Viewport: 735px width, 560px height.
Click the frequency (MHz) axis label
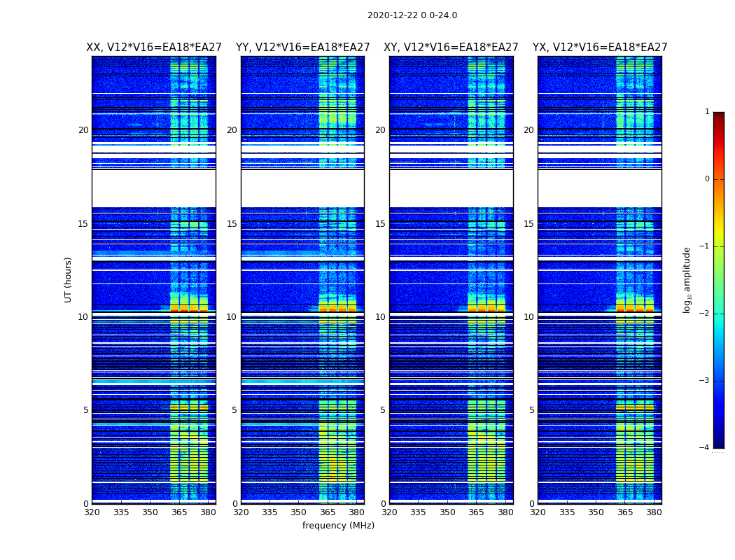click(338, 525)
